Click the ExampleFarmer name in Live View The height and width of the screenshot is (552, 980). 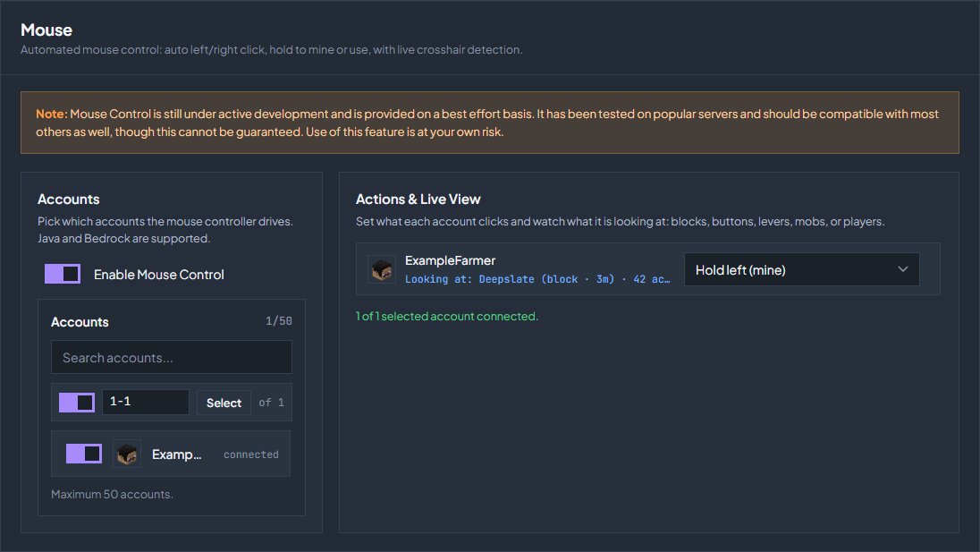tap(450, 260)
